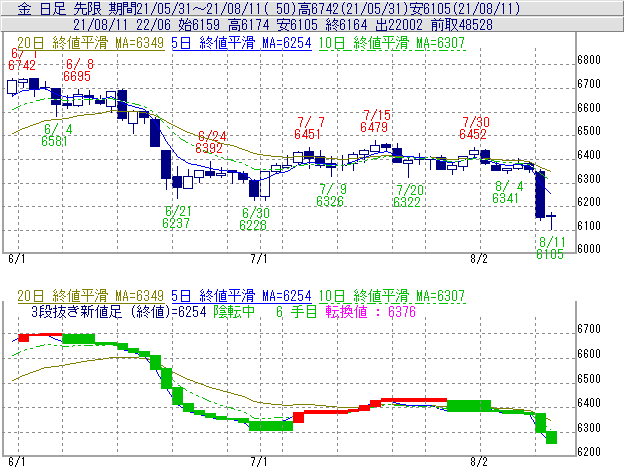Image resolution: width=624 pixels, height=475 pixels.
Task: Click the 7/15 6479 high label
Action: pos(375,121)
